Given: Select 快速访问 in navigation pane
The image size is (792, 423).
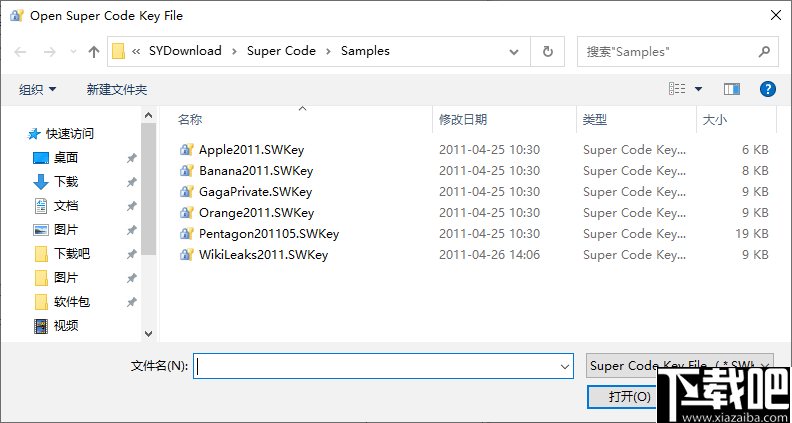Looking at the screenshot, I should point(70,134).
